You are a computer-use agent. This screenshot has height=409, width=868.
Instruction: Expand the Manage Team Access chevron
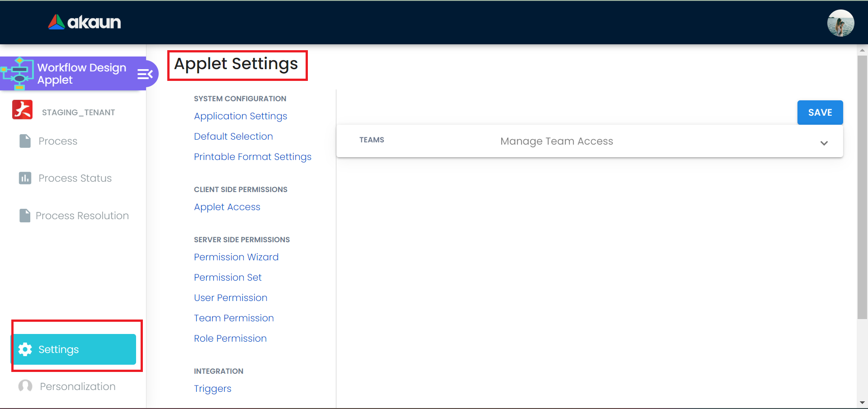tap(824, 143)
